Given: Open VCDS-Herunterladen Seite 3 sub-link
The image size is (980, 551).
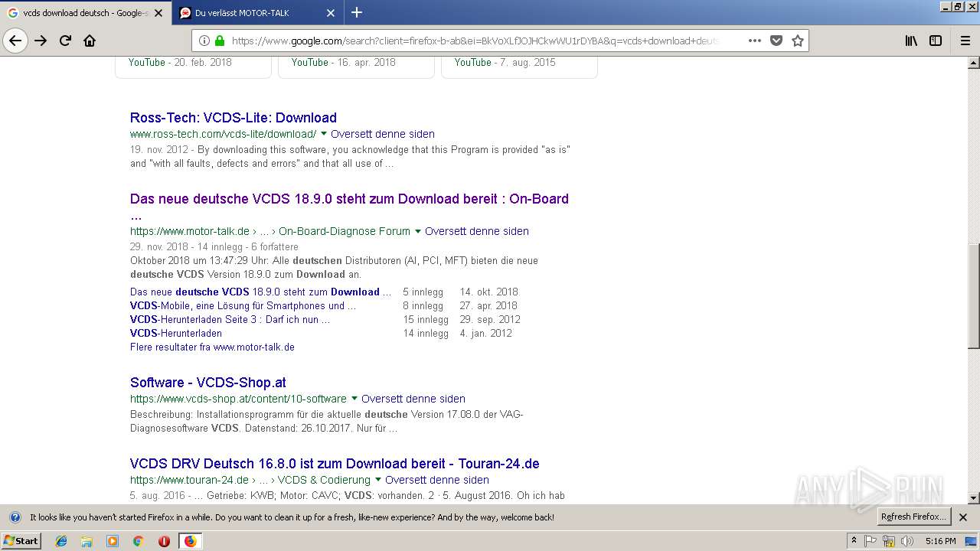Looking at the screenshot, I should click(x=230, y=319).
